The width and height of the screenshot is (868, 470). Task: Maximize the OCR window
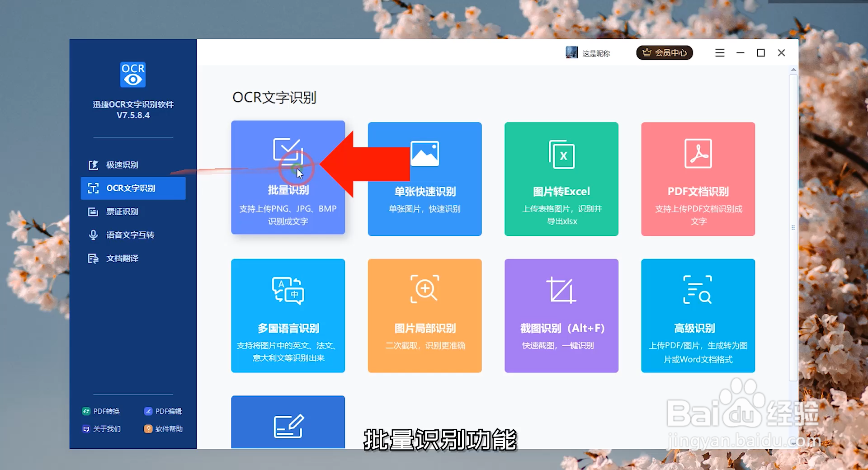tap(761, 53)
